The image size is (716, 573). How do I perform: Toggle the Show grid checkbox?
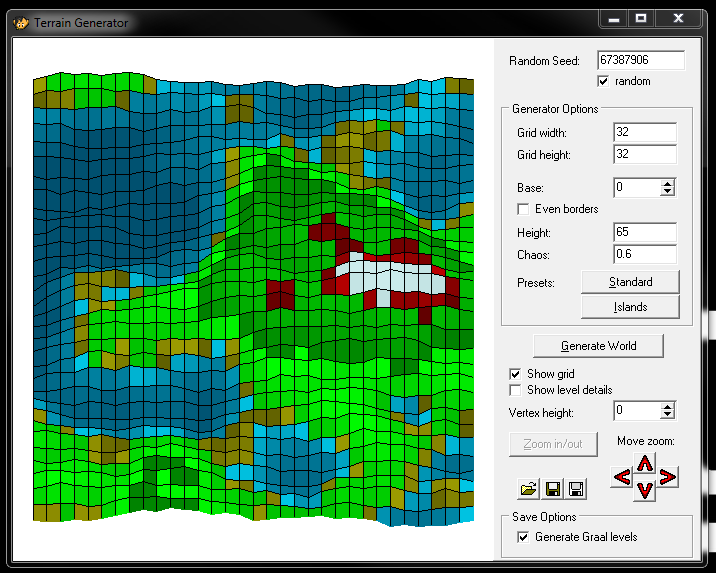[x=516, y=374]
